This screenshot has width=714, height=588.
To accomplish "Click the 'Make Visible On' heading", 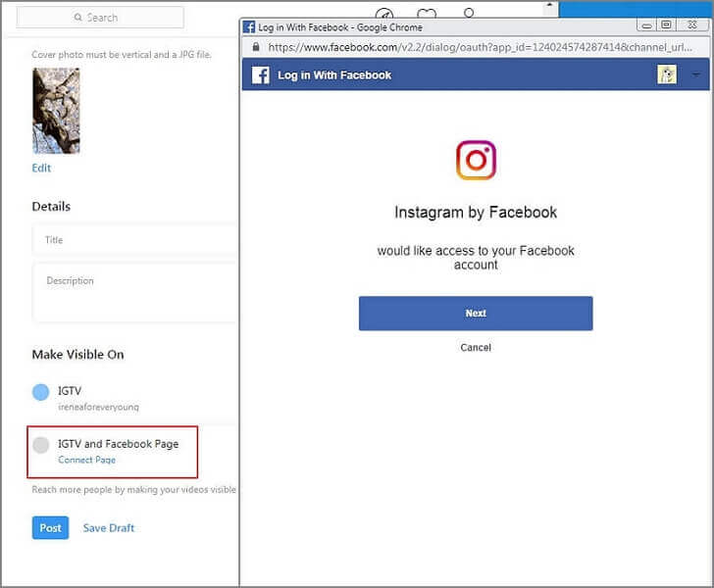I will pos(77,355).
